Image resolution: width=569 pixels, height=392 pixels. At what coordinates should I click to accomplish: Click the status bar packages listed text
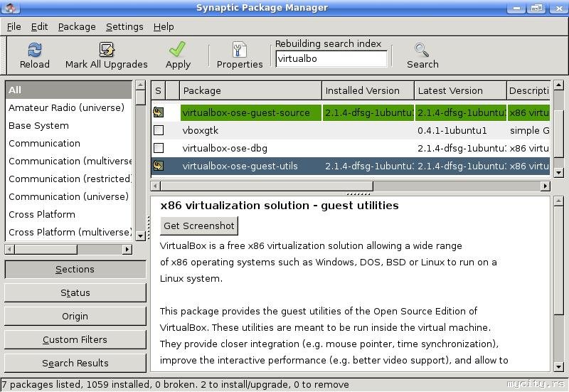[175, 384]
